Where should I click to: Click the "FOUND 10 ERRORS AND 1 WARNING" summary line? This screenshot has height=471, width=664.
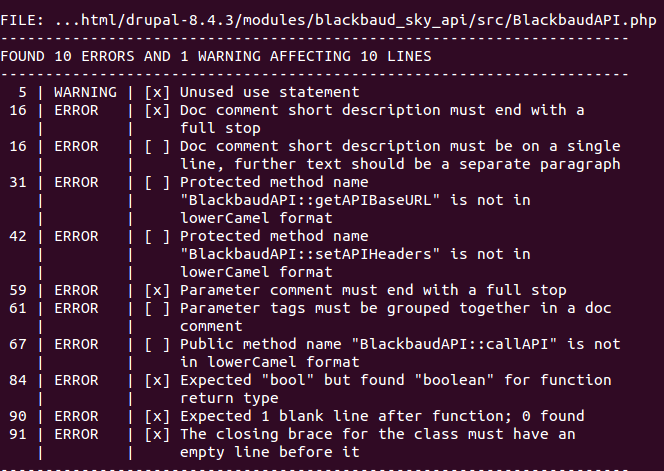216,56
